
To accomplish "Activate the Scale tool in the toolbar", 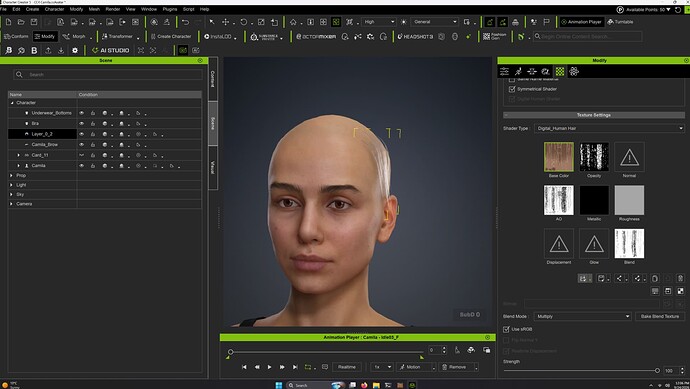I will click(x=261, y=22).
